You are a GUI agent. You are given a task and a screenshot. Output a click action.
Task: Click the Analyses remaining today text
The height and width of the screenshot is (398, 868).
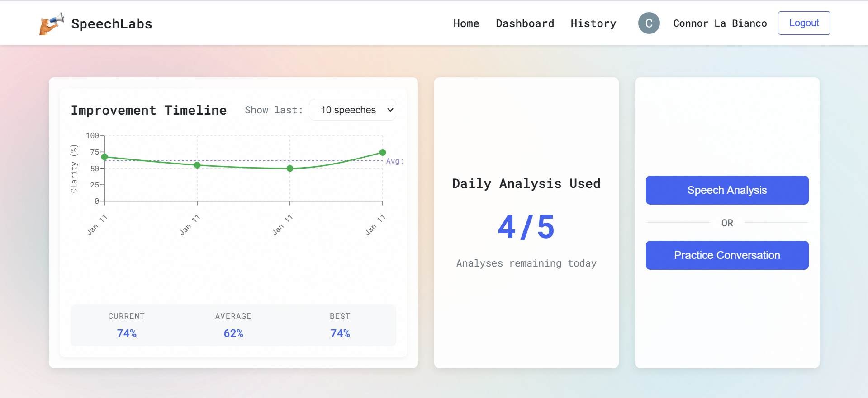click(526, 263)
